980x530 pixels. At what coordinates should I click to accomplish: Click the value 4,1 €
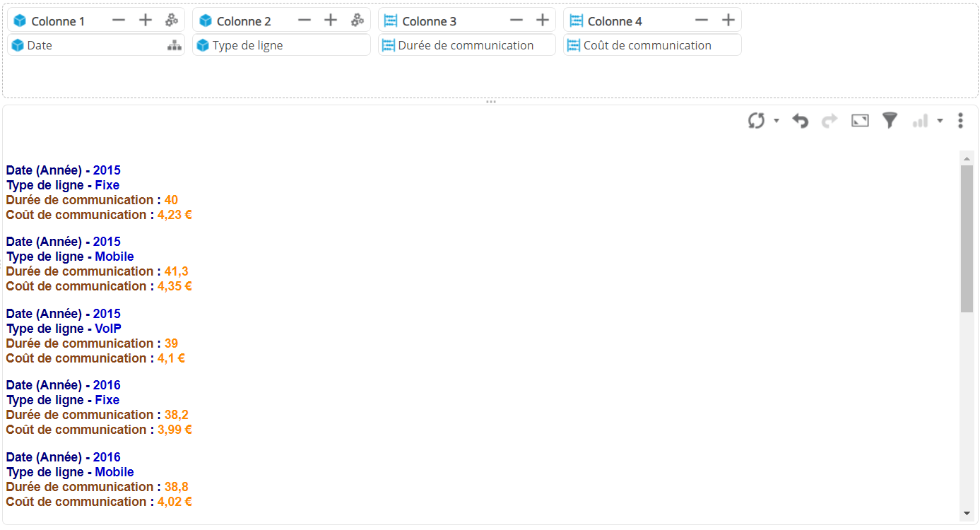click(x=171, y=358)
